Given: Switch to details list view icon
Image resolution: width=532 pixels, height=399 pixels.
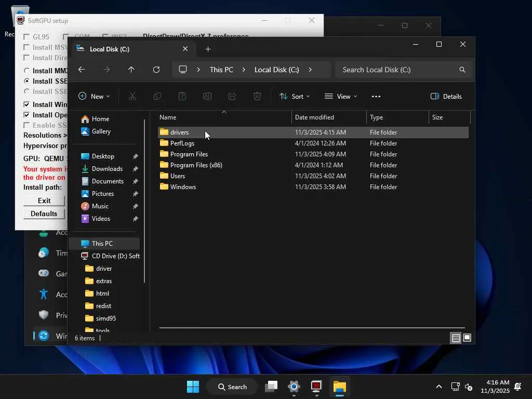Looking at the screenshot, I should 456,338.
